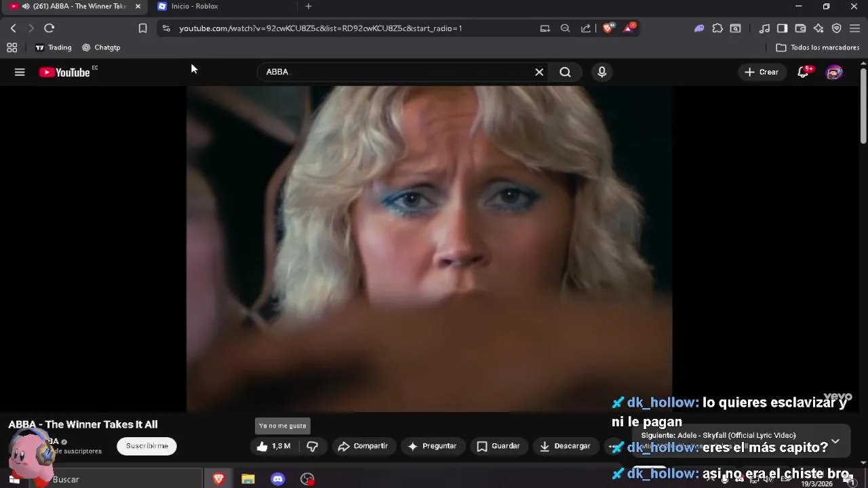Dislike the video with thumbs down
The image size is (868, 488).
point(312,446)
